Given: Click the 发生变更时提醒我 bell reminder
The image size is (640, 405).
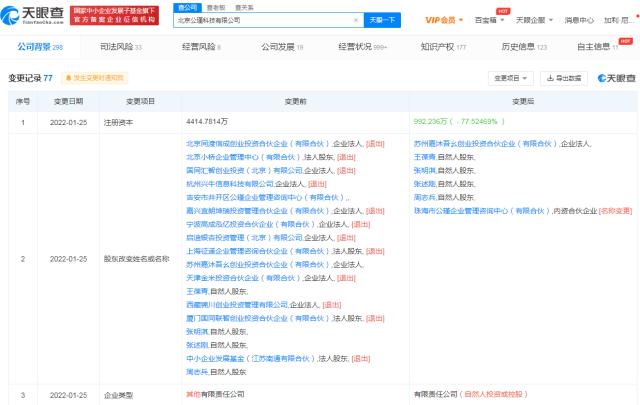Looking at the screenshot, I should click(x=95, y=77).
